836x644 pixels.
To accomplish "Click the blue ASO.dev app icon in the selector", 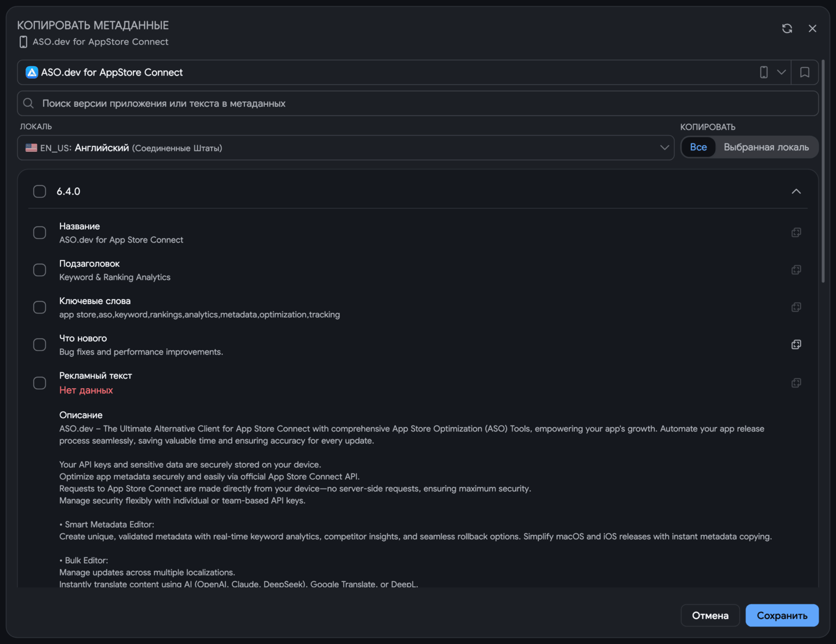I will (32, 73).
